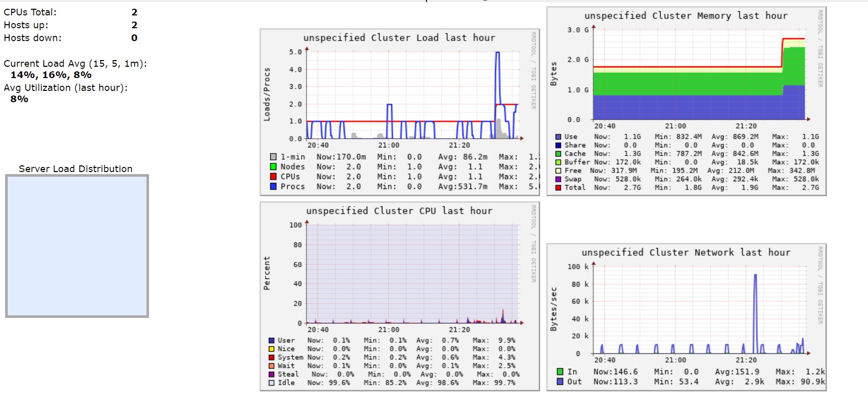
Task: Click the green Cache legend swatch
Action: click(558, 154)
